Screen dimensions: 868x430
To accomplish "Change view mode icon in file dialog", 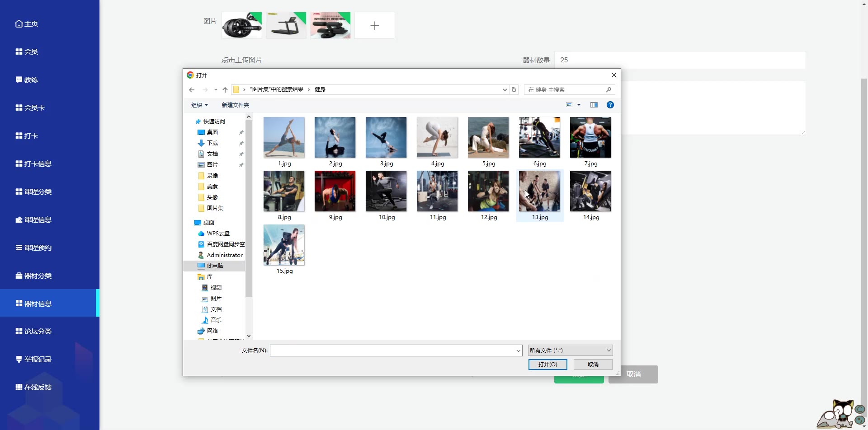I will click(x=569, y=105).
